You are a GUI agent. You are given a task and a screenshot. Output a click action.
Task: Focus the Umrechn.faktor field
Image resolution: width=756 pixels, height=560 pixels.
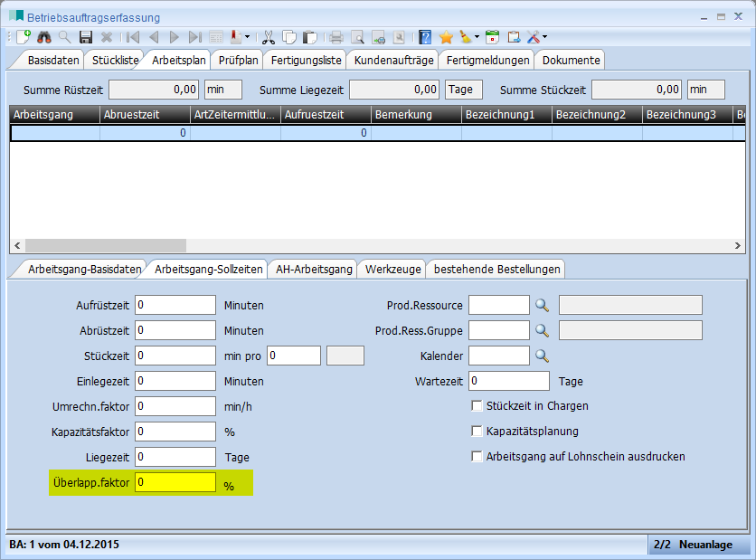[175, 406]
